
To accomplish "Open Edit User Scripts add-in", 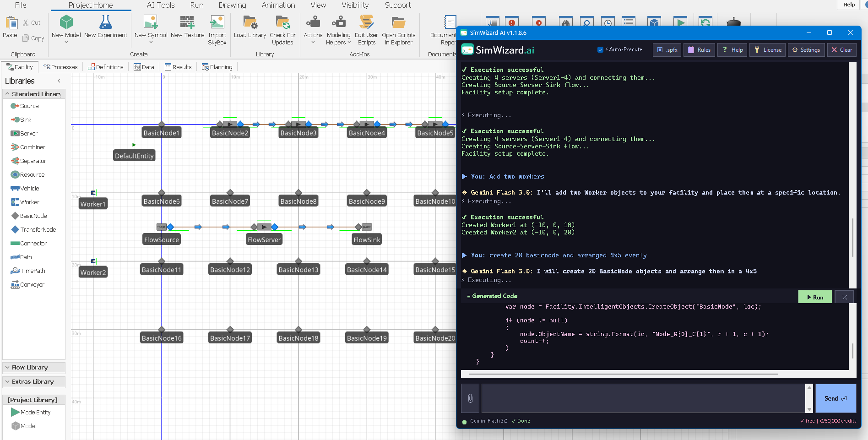I will pyautogui.click(x=366, y=22).
